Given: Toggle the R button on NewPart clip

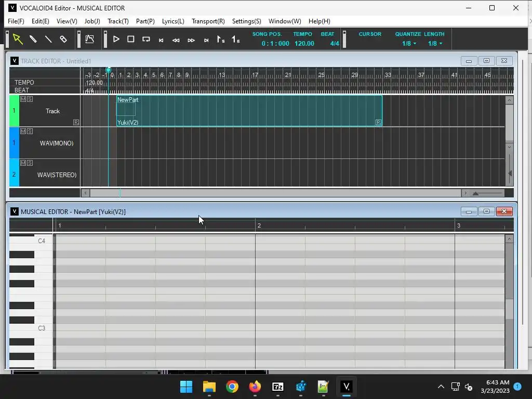Looking at the screenshot, I should [378, 122].
